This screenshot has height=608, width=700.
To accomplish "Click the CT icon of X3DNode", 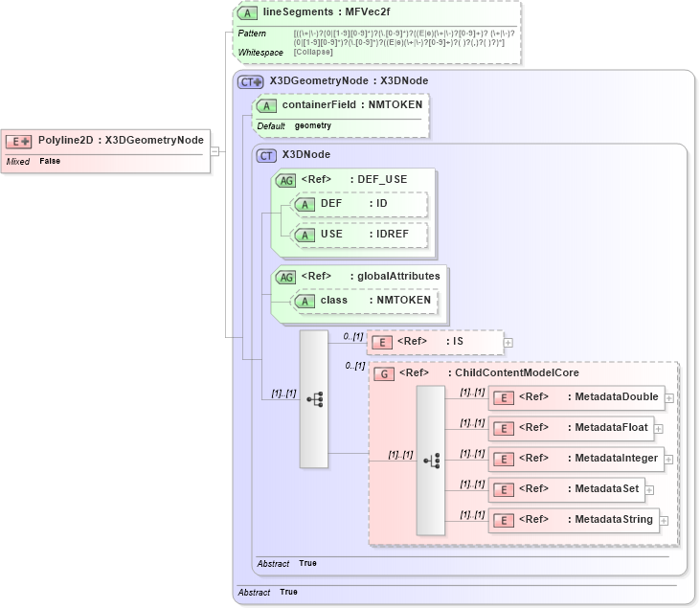I will (266, 156).
